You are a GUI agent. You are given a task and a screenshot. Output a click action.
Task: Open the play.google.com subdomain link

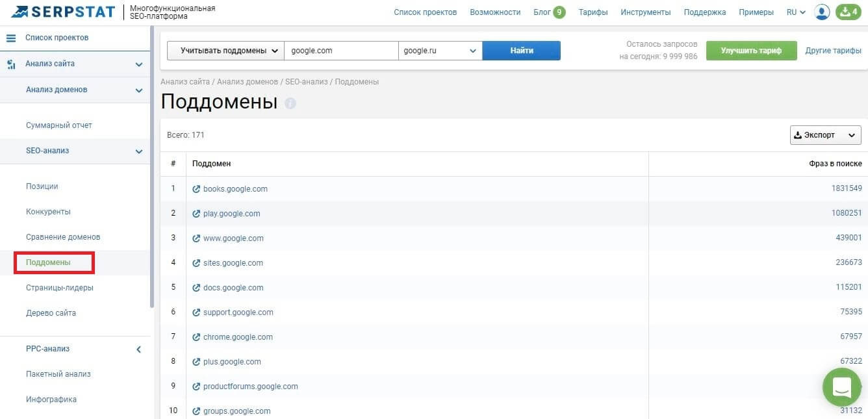232,214
